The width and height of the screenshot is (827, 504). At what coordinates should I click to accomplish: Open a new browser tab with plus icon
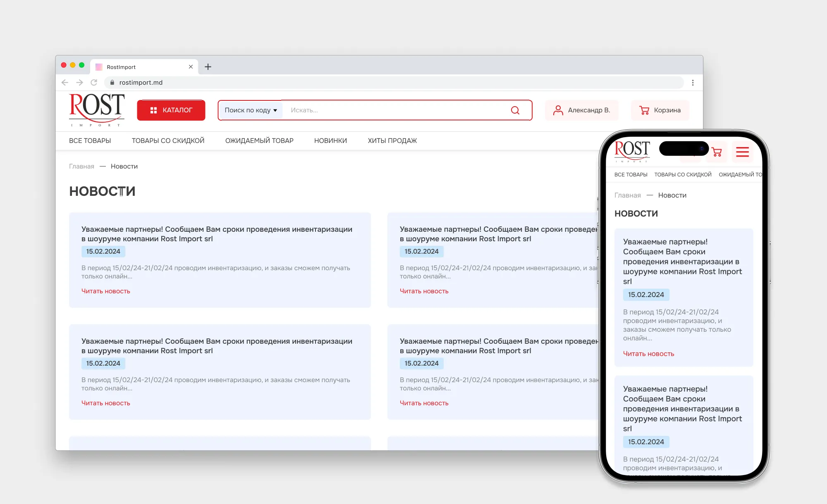tap(208, 67)
